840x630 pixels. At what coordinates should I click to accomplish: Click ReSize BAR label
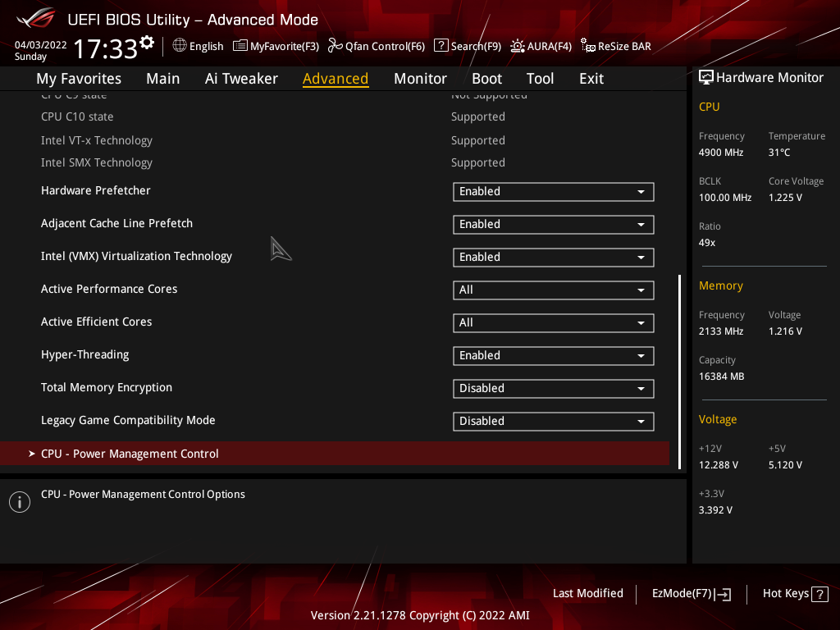pos(624,47)
